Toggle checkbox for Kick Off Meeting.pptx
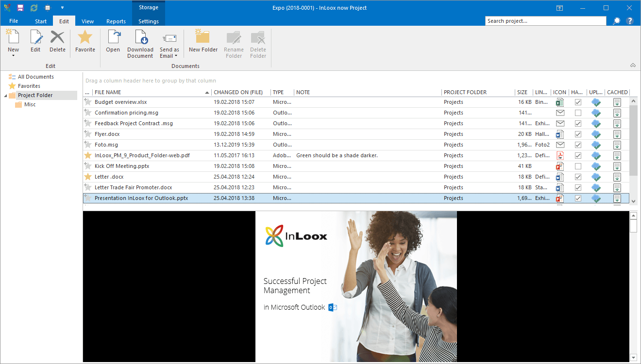The height and width of the screenshot is (364, 641). (578, 166)
